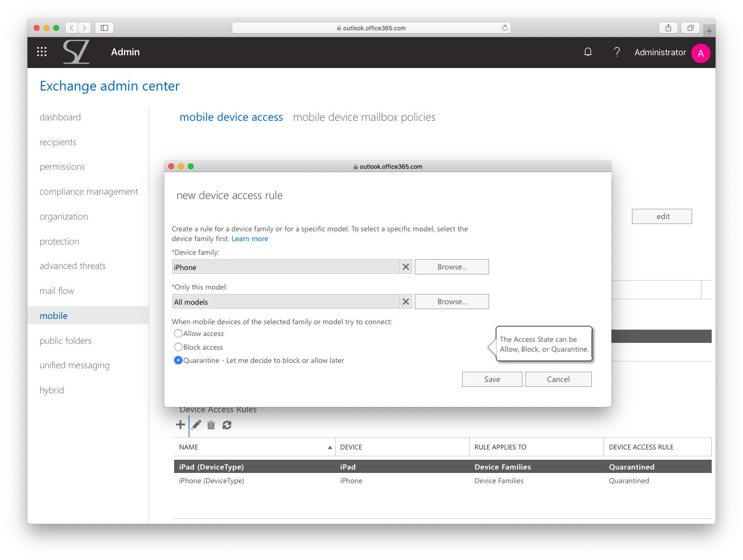Browse for a specific model
Viewport: 743px width, 560px height.
(x=452, y=302)
